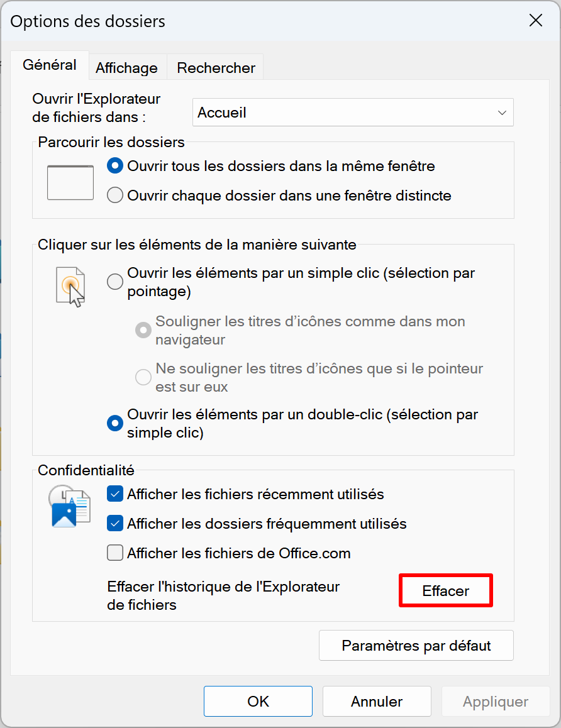
Task: Click the pointer click document icon
Action: point(70,287)
